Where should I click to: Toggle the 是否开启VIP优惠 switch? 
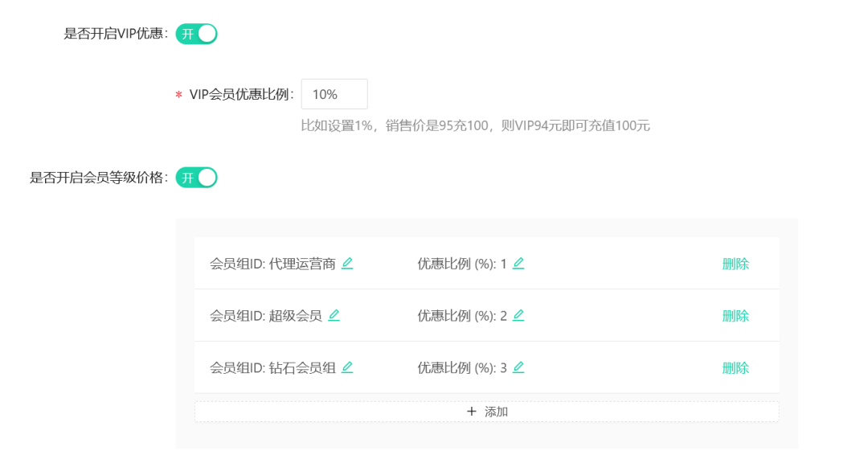[197, 34]
